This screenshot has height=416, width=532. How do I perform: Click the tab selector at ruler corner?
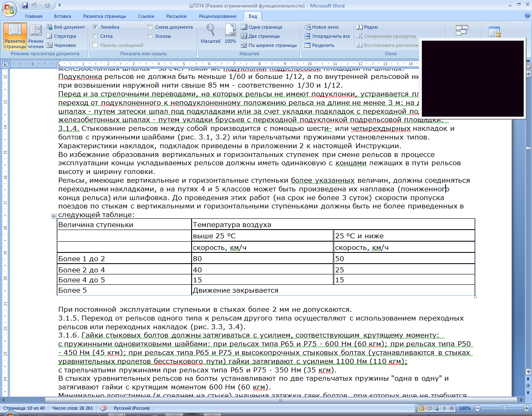pos(5,64)
